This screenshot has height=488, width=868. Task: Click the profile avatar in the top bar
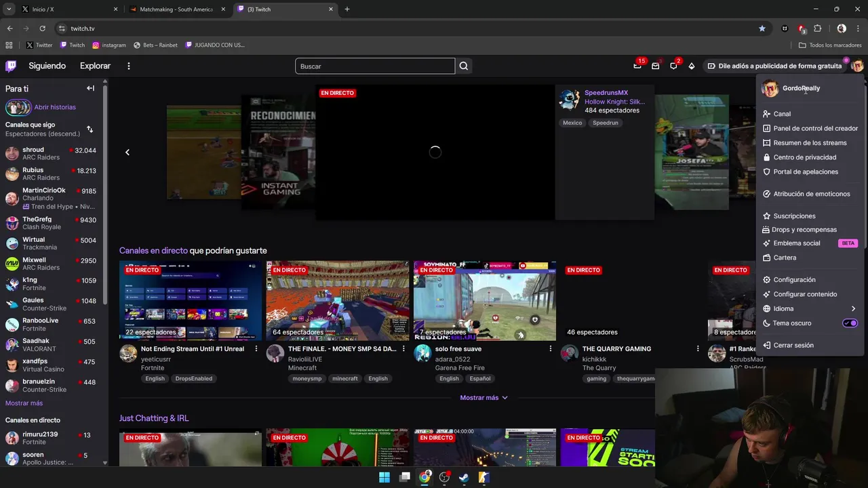tap(857, 66)
